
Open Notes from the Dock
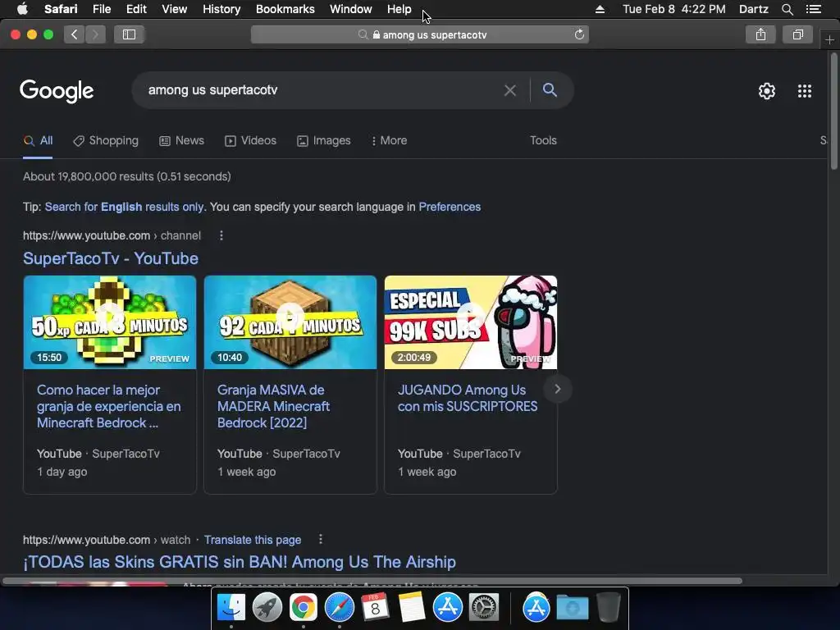[x=412, y=608]
